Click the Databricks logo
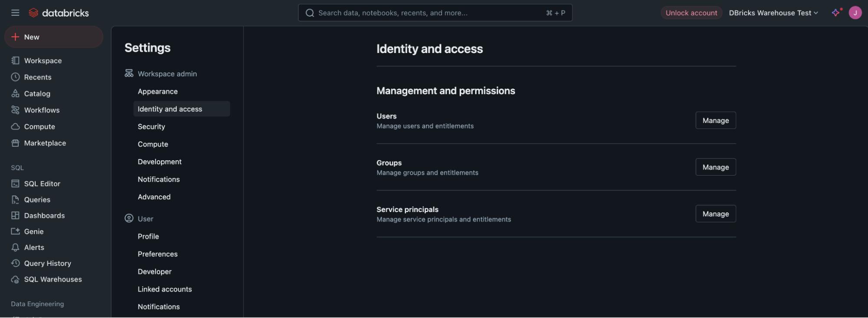 [x=59, y=13]
